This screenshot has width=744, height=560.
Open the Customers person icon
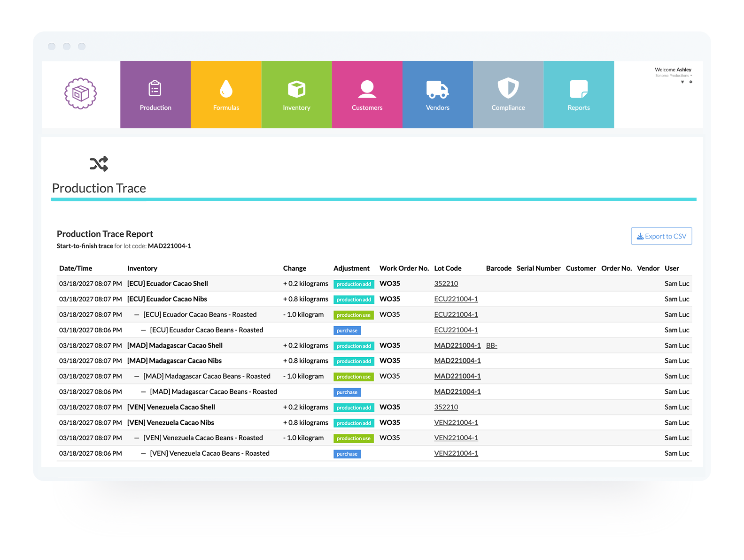[367, 89]
